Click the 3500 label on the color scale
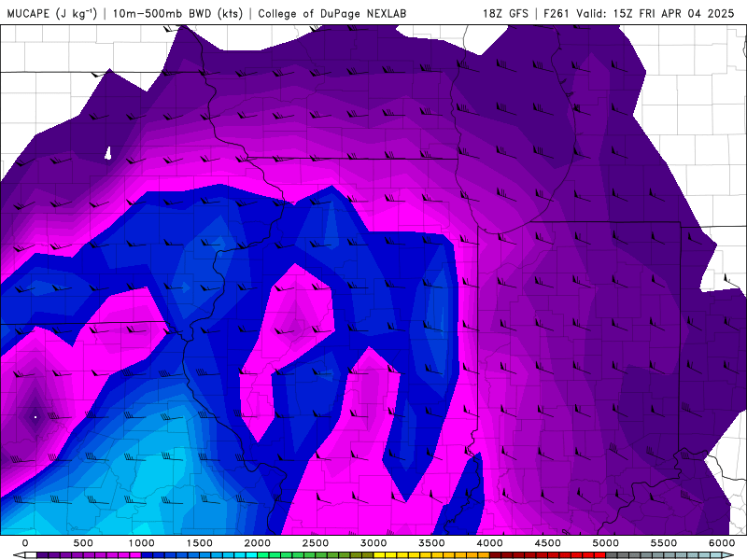Screen dimensions: 747x560 pyautogui.click(x=431, y=543)
